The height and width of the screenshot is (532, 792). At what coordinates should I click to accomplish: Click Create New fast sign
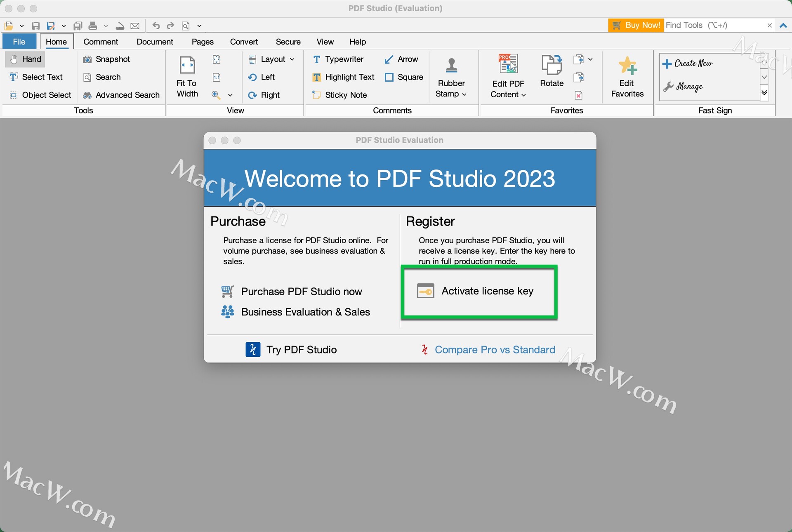(x=687, y=64)
